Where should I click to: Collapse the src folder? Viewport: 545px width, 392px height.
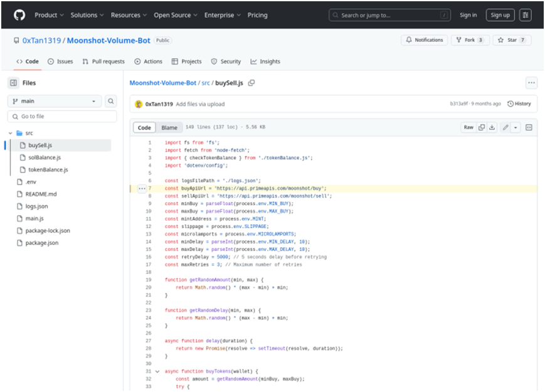click(11, 133)
